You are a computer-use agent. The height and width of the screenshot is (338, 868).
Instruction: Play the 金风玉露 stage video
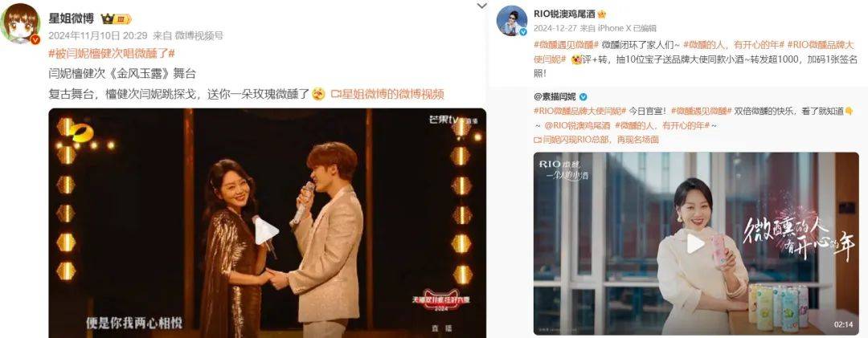266,231
